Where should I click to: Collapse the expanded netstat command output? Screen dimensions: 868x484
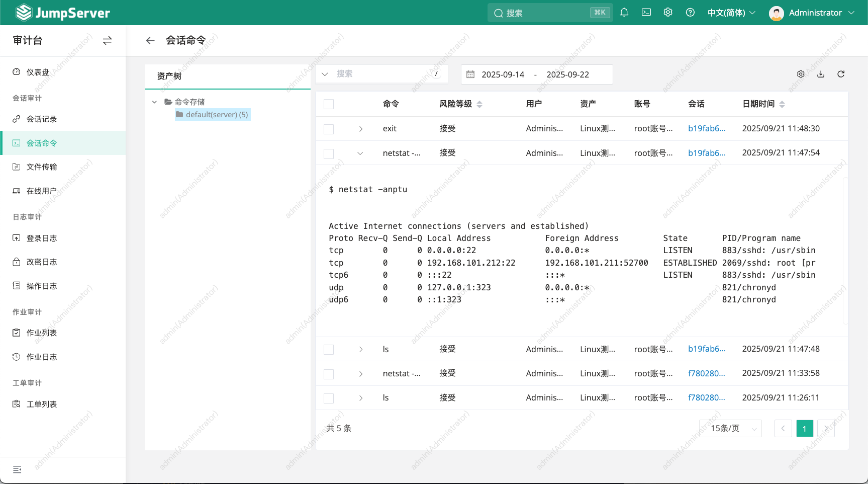click(360, 153)
